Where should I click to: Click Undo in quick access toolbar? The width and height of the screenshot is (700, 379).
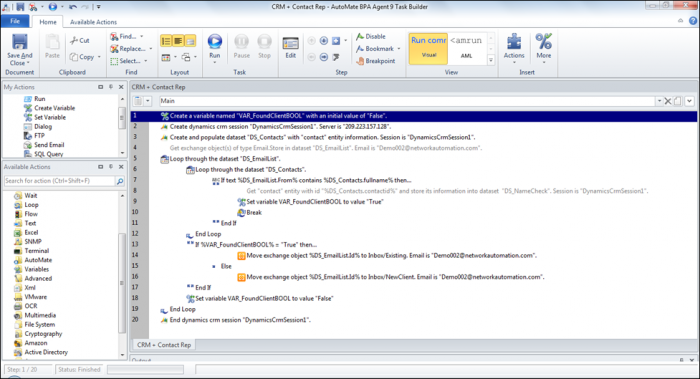click(73, 7)
